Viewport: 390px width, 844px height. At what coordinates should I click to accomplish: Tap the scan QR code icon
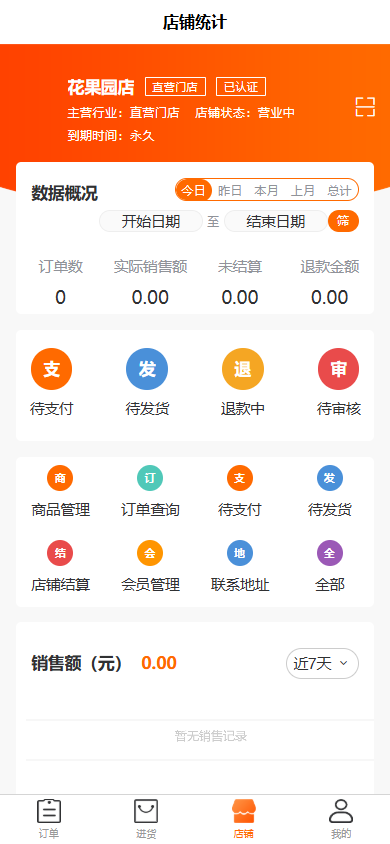pyautogui.click(x=365, y=107)
